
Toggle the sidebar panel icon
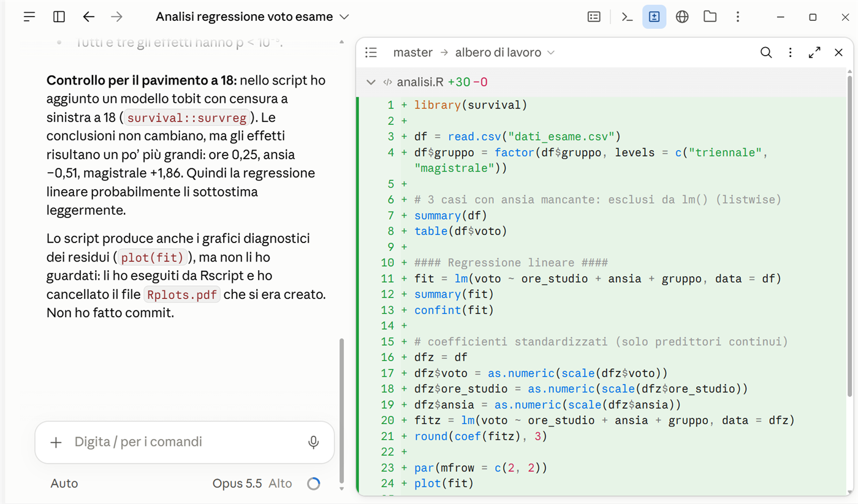click(59, 17)
